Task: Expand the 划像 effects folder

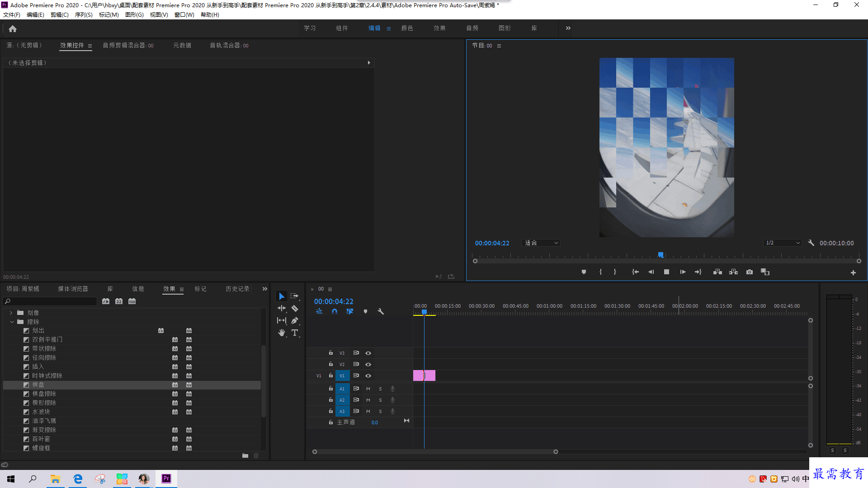Action: point(11,313)
